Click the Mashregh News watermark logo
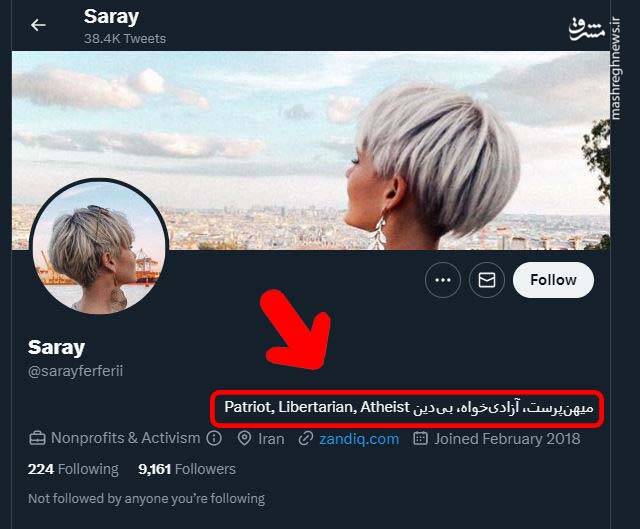This screenshot has height=529, width=640. [x=589, y=26]
